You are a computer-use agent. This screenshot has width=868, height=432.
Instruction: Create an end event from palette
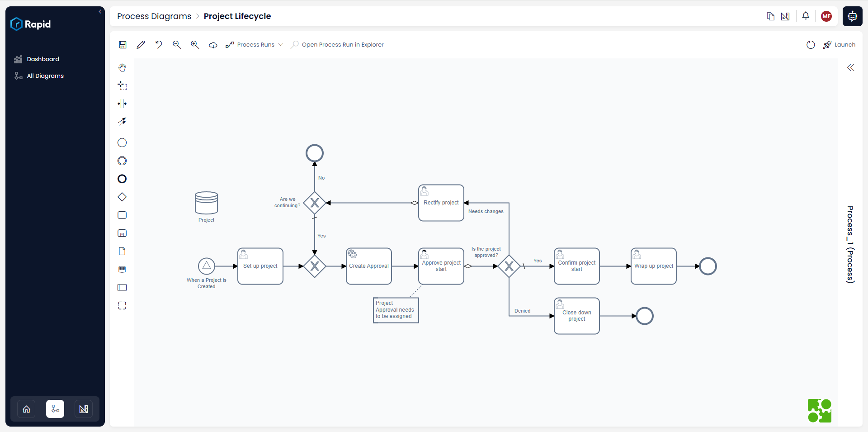pyautogui.click(x=122, y=179)
